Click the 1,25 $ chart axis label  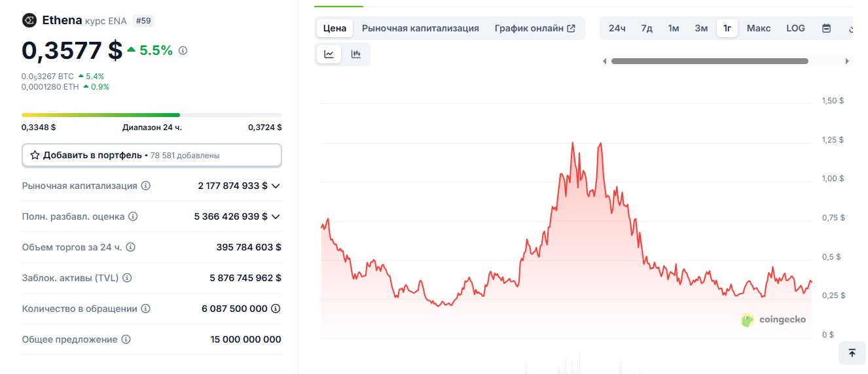[x=833, y=140]
